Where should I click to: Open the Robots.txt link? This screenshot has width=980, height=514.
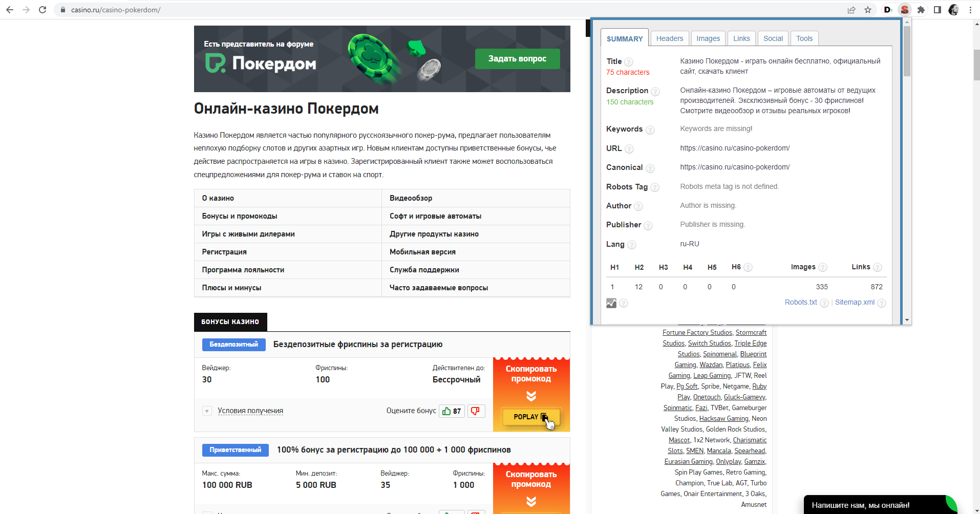point(801,302)
